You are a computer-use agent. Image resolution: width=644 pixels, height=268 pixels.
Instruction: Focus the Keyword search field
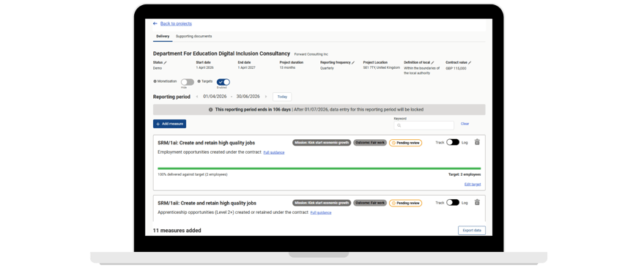pos(424,126)
